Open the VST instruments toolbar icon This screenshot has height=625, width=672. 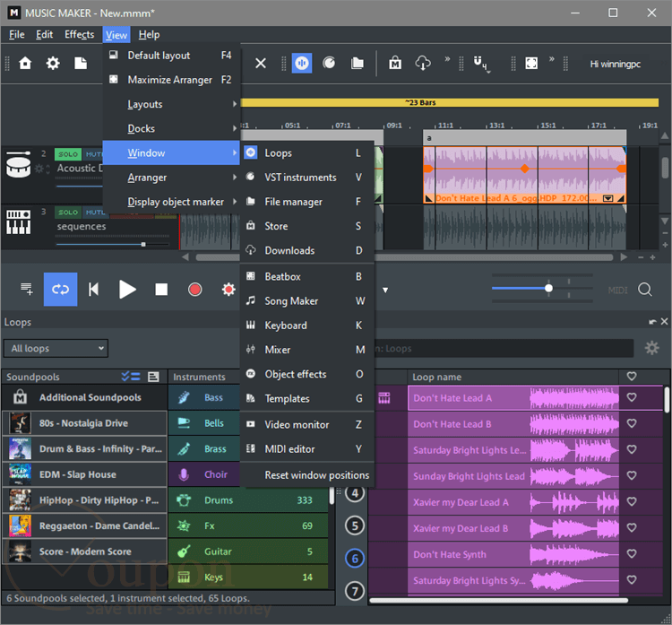pyautogui.click(x=329, y=64)
